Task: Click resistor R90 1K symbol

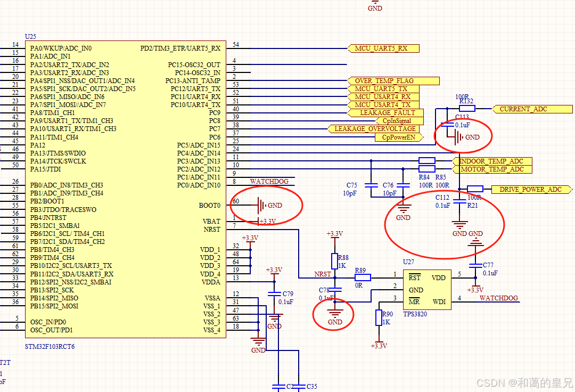Action: [379, 317]
